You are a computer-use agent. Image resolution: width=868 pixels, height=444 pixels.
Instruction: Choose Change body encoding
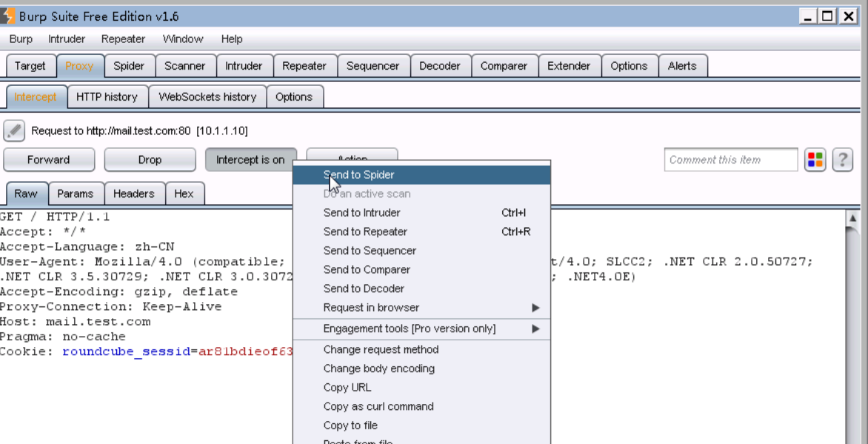point(422,369)
